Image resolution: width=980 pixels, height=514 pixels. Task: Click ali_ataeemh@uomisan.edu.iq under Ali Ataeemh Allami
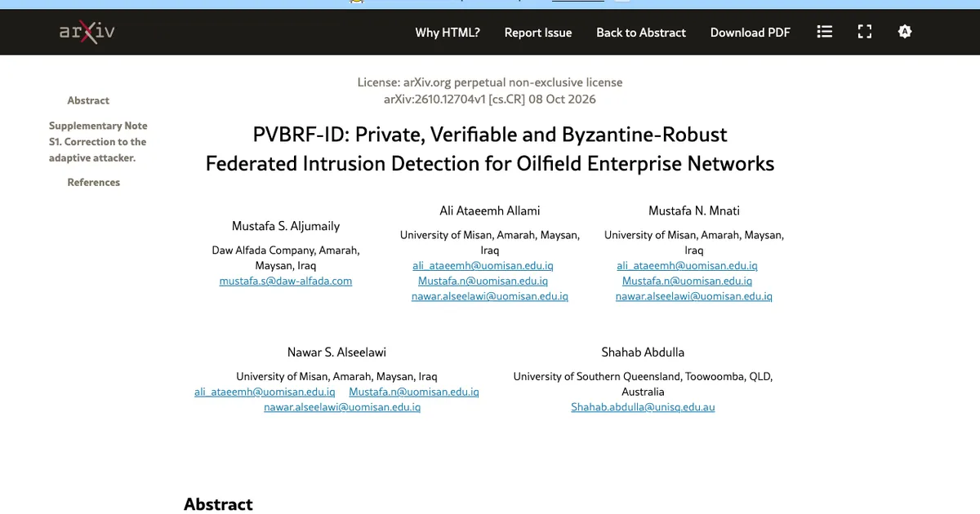483,265
